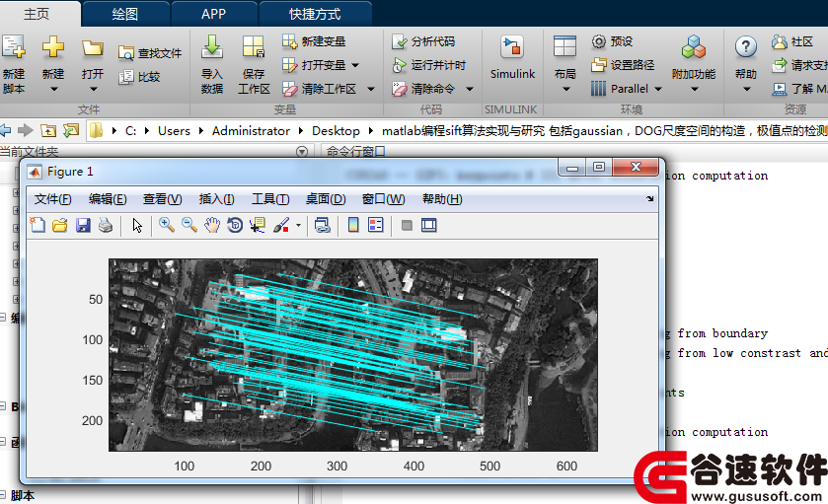Click Desktop in the path bar

coord(336,131)
